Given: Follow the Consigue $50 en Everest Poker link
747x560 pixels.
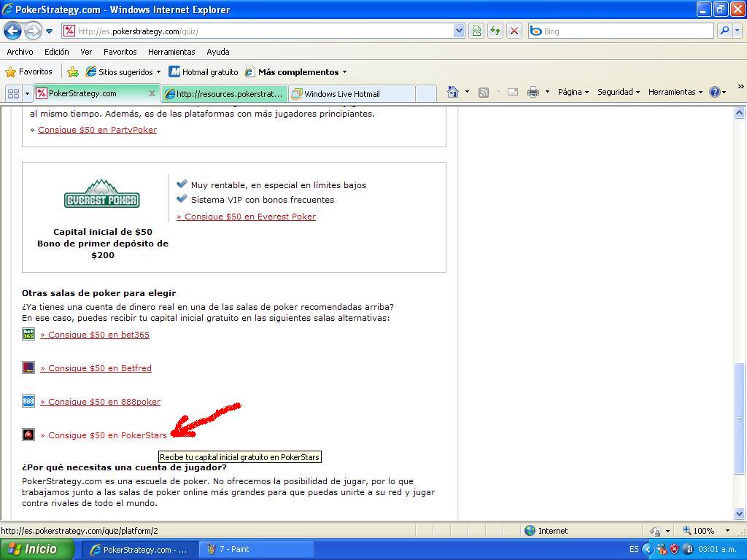Looking at the screenshot, I should (x=247, y=217).
